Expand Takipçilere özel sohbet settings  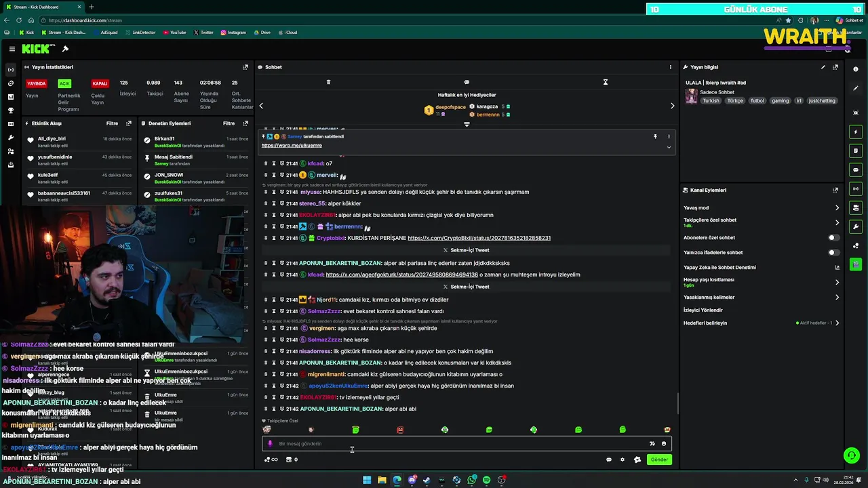(837, 222)
